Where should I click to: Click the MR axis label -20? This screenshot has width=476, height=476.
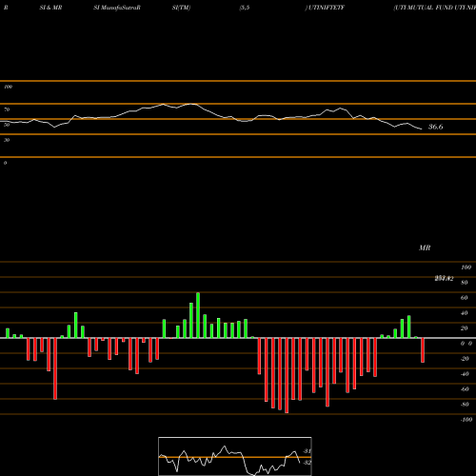[465, 359]
